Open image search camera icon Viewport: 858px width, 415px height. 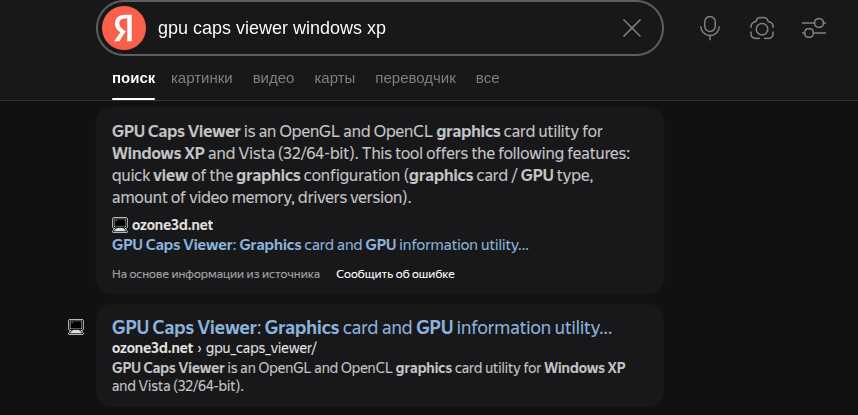(762, 28)
